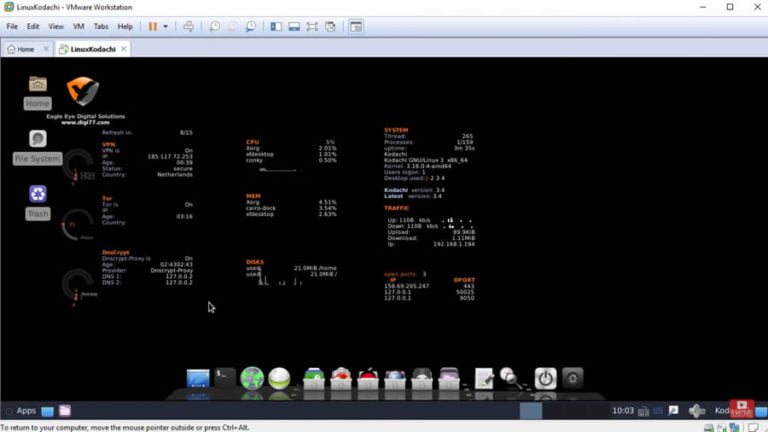Viewport: 768px width, 432px height.
Task: Open the Home desktop folder
Action: coord(38,90)
